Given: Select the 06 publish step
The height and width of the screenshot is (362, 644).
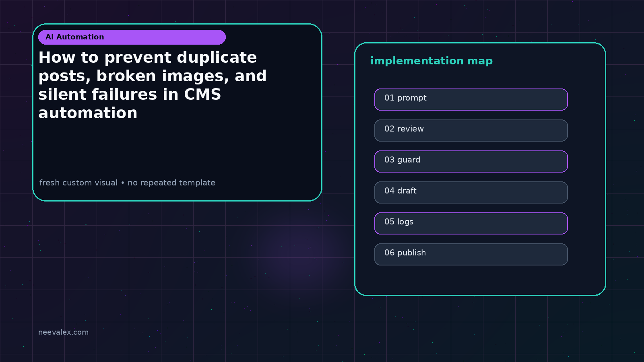Looking at the screenshot, I should click(471, 254).
